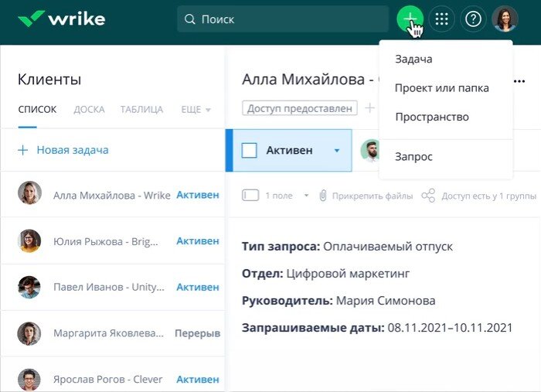Click the Тип запроса description line
The image size is (541, 392).
(347, 247)
